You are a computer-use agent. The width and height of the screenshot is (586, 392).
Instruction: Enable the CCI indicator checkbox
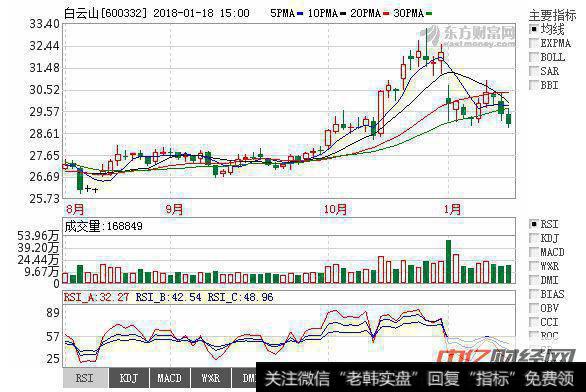pyautogui.click(x=534, y=322)
